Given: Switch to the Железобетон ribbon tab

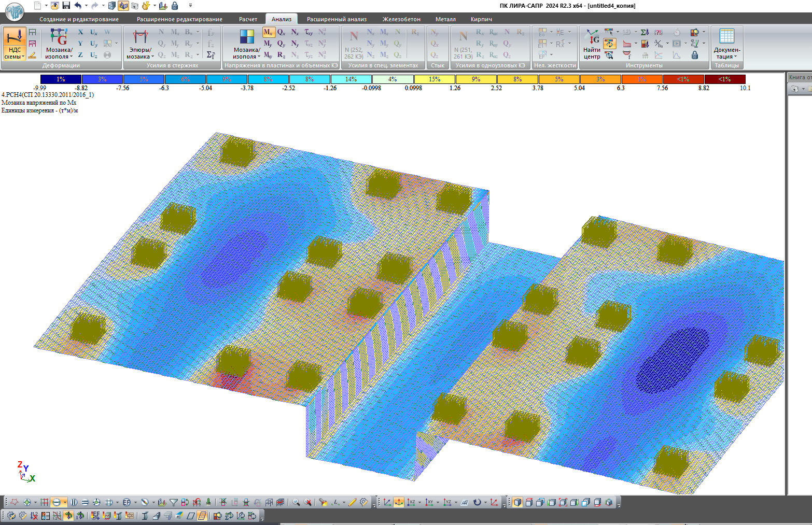Looking at the screenshot, I should point(401,19).
